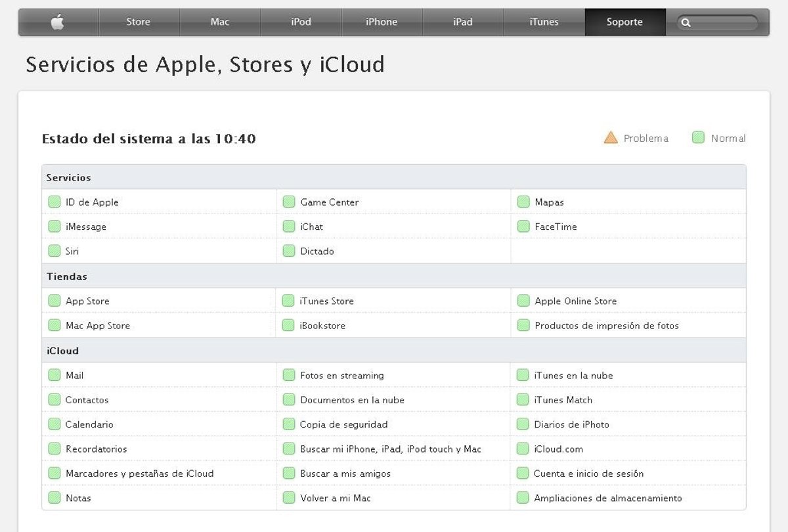This screenshot has height=532, width=788.
Task: Click the Servicios section header
Action: click(x=69, y=178)
